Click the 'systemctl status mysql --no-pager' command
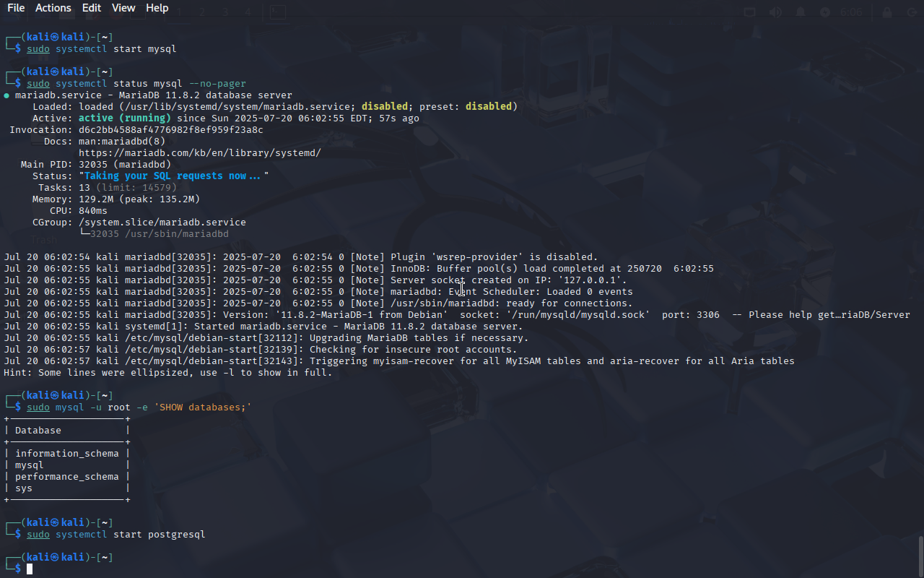The image size is (924, 578). (151, 84)
